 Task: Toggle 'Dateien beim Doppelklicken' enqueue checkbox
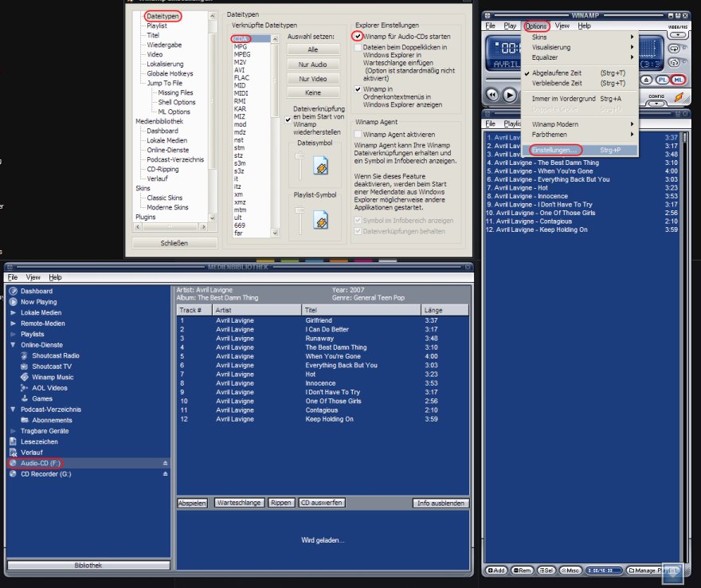click(x=358, y=47)
